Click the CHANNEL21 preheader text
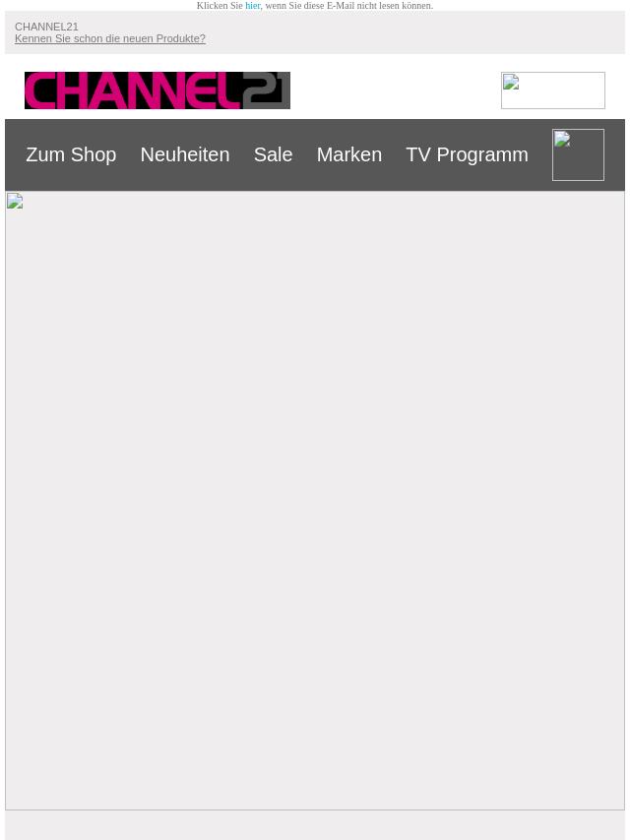The height and width of the screenshot is (840, 630). 46,27
